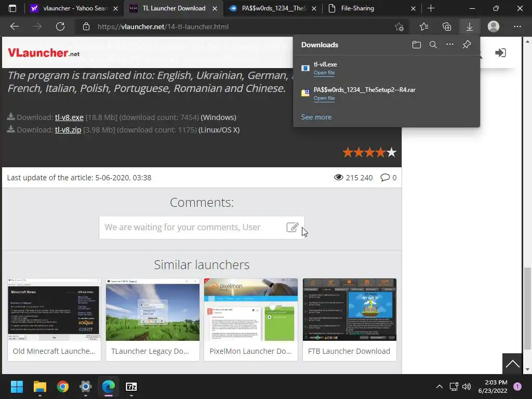
Task: Open the browser profile avatar
Action: click(494, 26)
